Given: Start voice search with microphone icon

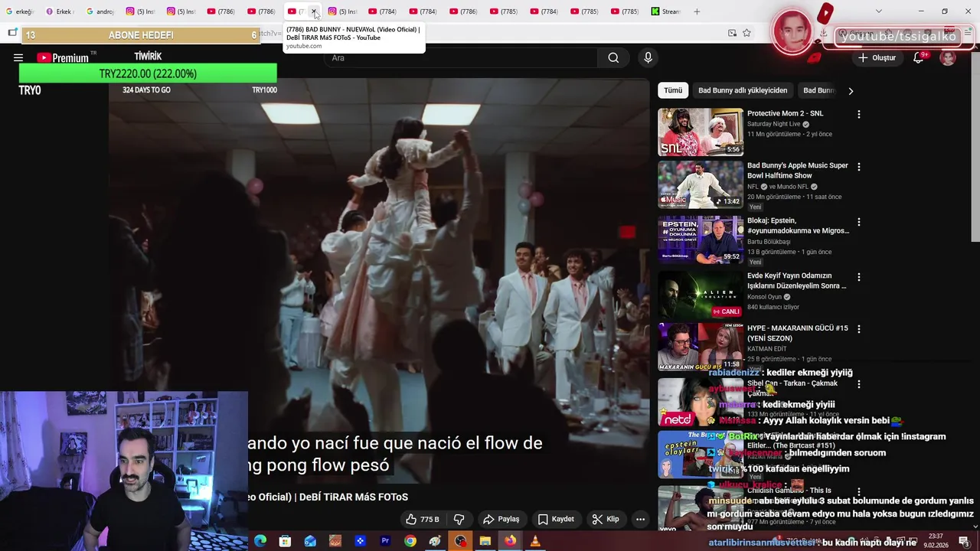Looking at the screenshot, I should (648, 57).
